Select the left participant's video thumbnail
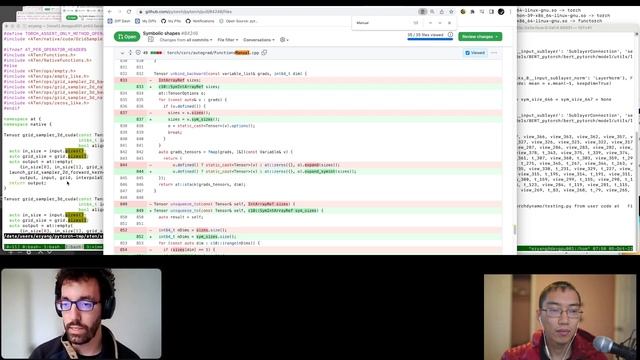 click(81, 313)
